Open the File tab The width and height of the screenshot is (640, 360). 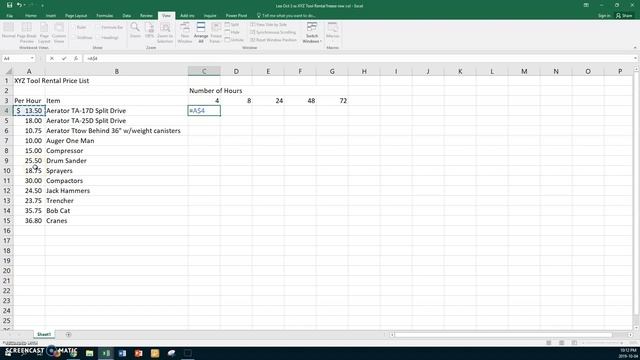tap(9, 16)
